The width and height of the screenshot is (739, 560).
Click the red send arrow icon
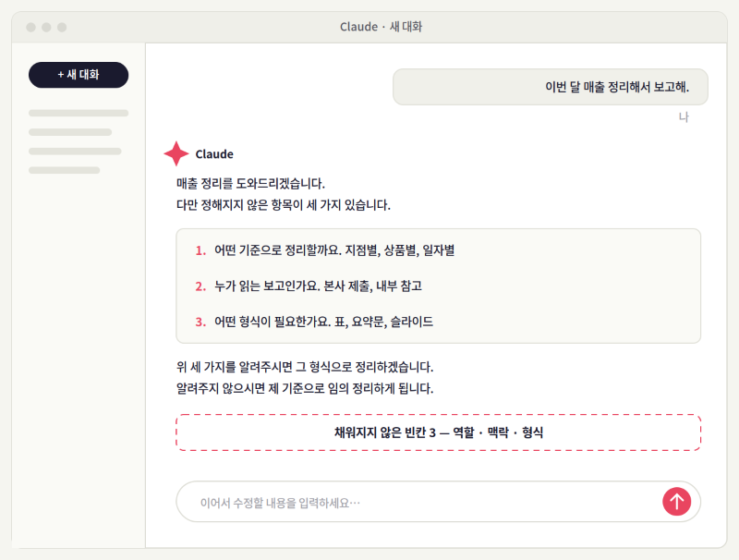coord(676,501)
